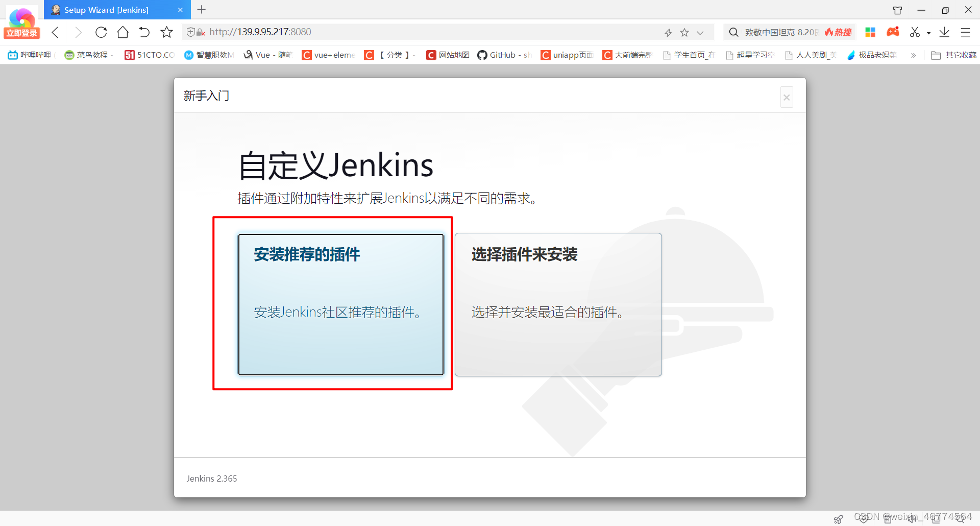Open the browser hamburger menu
The height and width of the screenshot is (526, 980).
click(965, 32)
